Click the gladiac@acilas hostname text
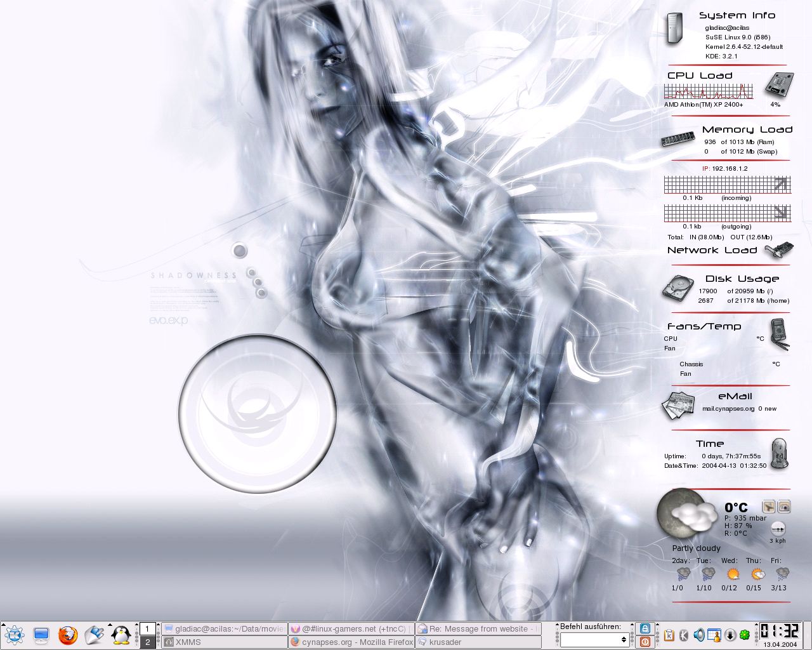Viewport: 812px width, 650px height. click(x=727, y=27)
